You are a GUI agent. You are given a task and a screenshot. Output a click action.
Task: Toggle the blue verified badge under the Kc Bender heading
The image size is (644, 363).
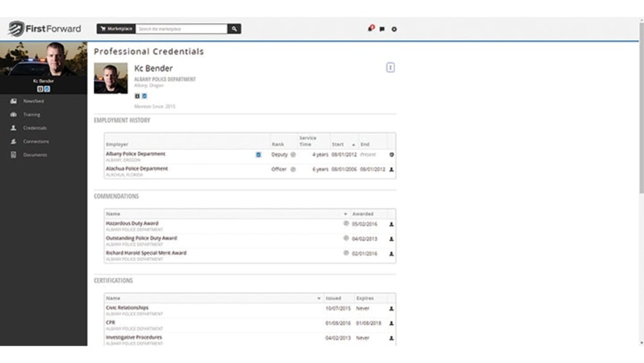(x=145, y=96)
